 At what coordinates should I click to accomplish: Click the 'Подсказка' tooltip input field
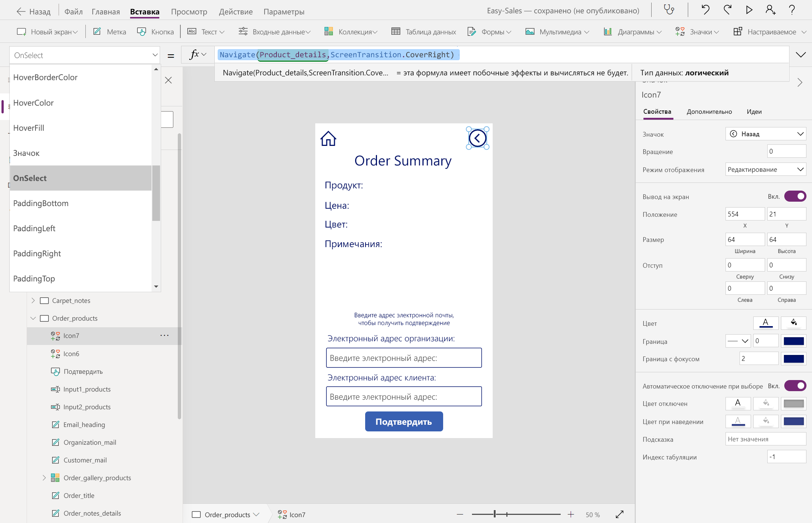[x=765, y=439]
